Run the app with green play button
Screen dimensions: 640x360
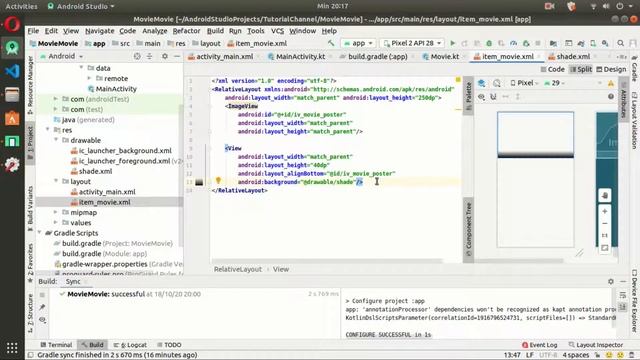coord(452,43)
